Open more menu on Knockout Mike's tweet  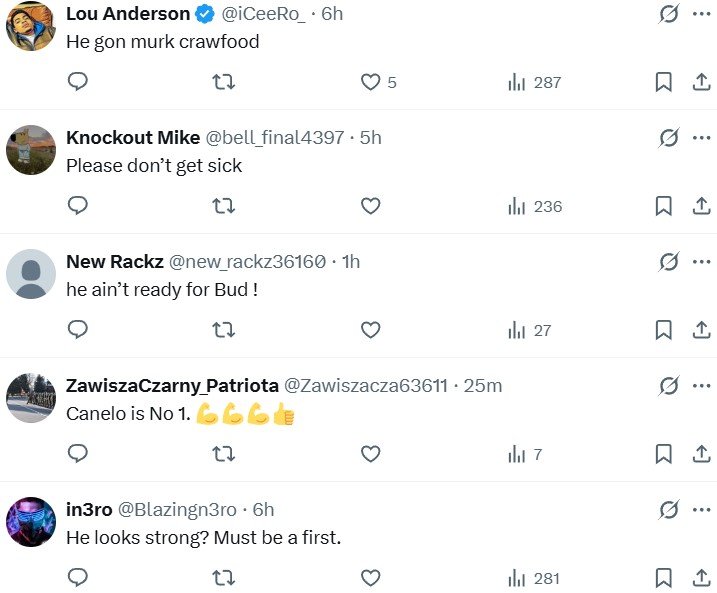click(701, 138)
